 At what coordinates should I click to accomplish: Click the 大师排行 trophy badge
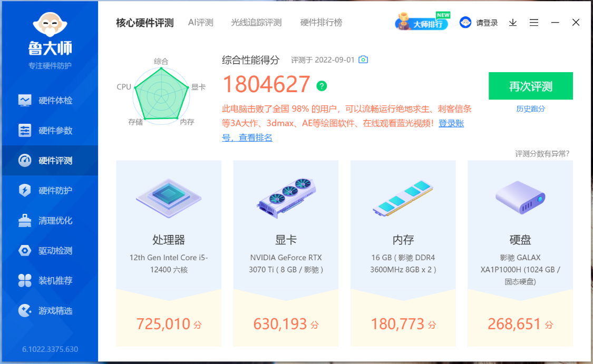tap(422, 22)
